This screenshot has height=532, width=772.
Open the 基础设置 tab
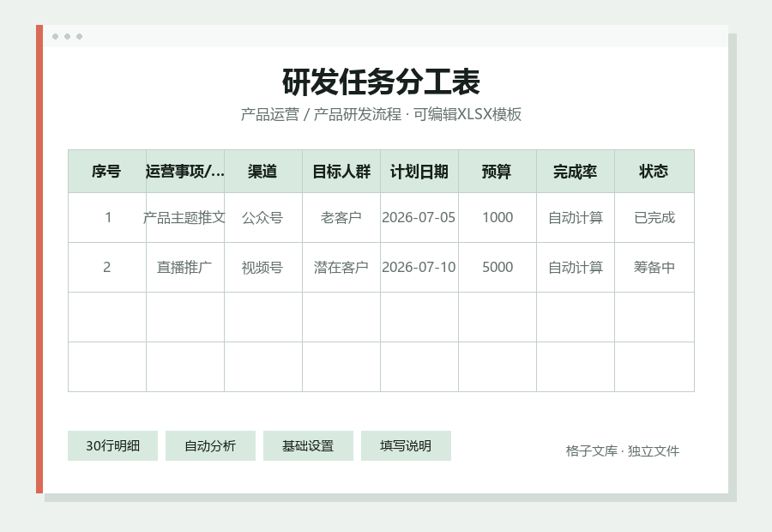click(308, 446)
